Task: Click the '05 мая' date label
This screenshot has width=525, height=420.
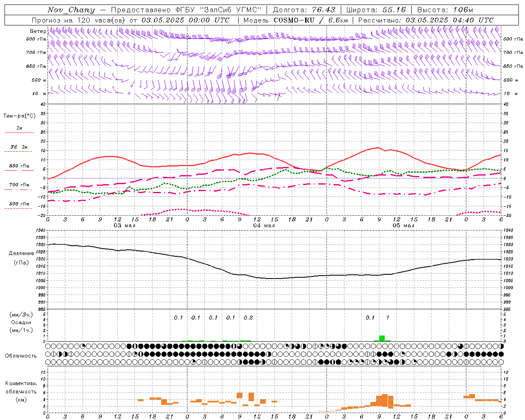Action: [403, 226]
